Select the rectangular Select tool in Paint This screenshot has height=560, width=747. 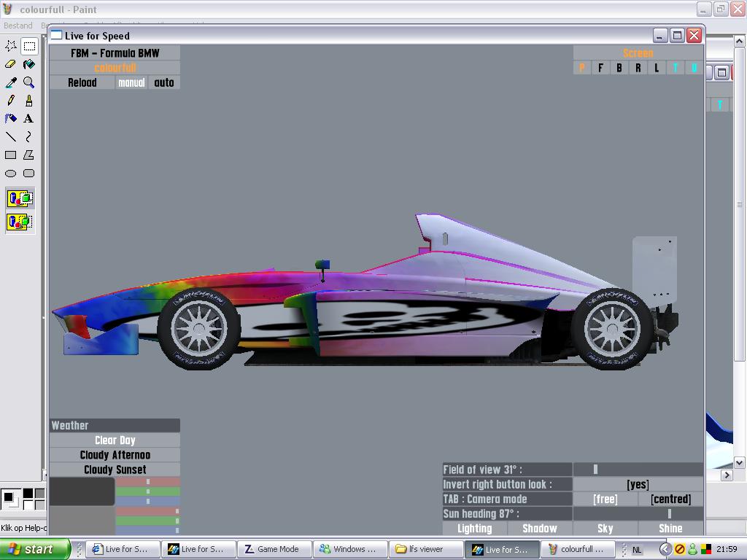click(x=29, y=46)
